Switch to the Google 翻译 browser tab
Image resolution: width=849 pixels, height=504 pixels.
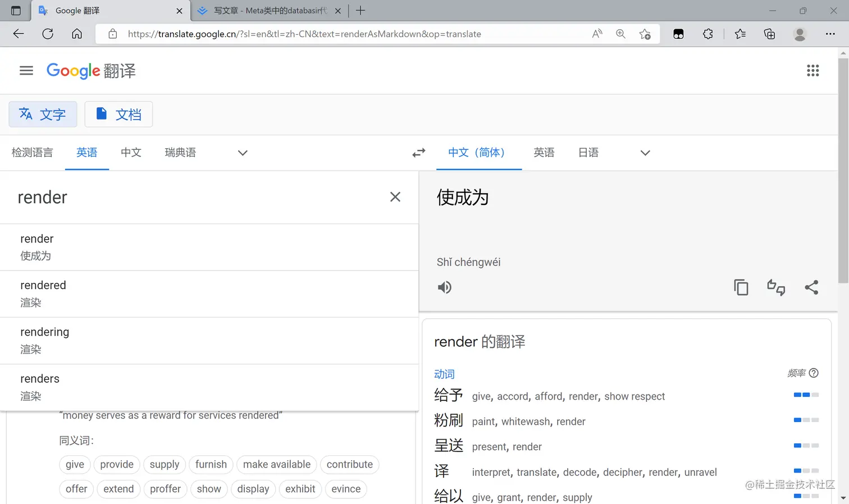pos(111,11)
